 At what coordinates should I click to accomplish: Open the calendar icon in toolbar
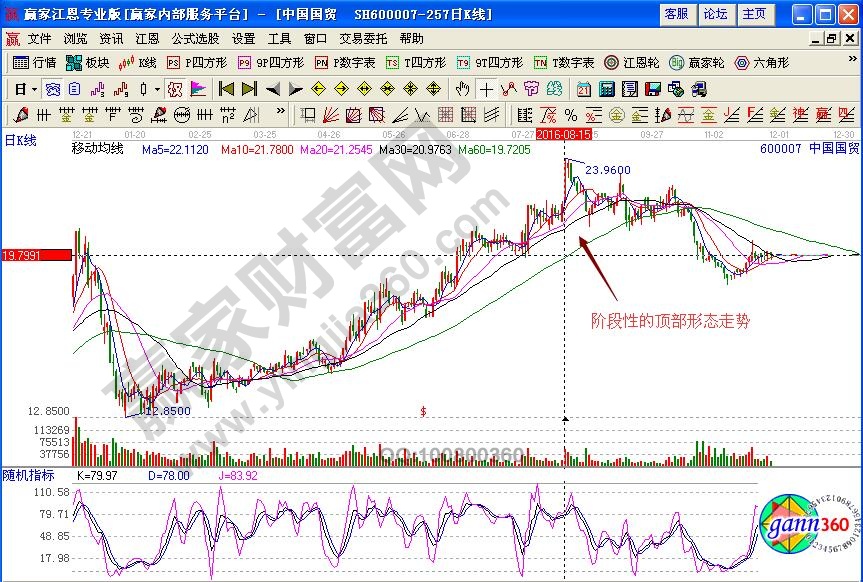[x=583, y=89]
